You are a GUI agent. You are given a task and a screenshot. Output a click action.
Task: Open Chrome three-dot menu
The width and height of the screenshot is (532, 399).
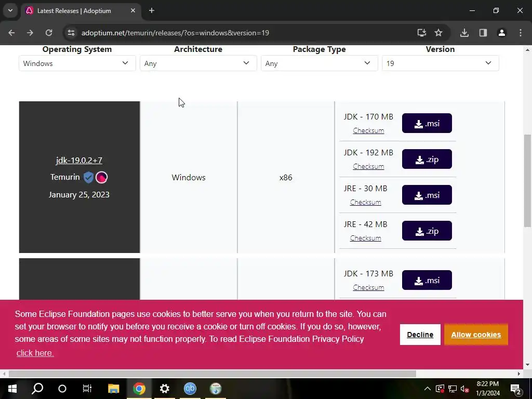click(x=521, y=33)
